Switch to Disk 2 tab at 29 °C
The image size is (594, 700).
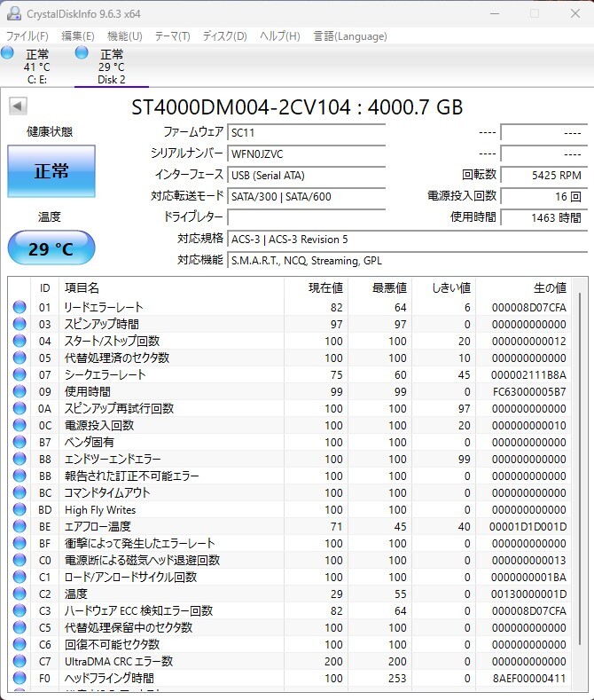click(112, 67)
